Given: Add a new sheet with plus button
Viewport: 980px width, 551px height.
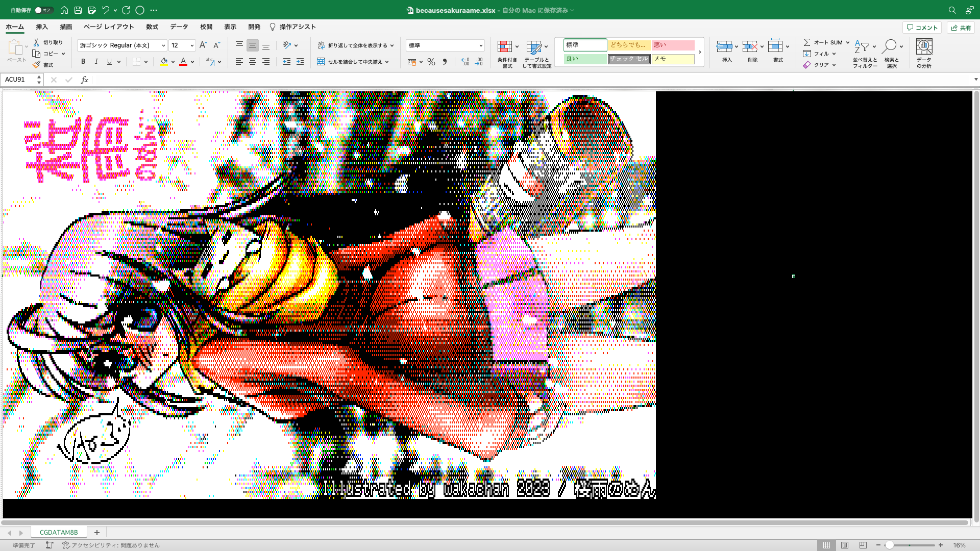Looking at the screenshot, I should coord(96,532).
